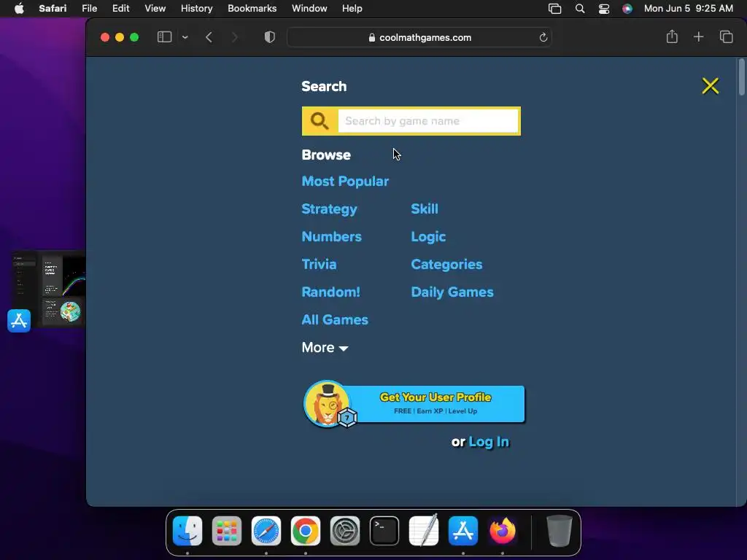The image size is (747, 560).
Task: Open Most Popular games link
Action: (x=345, y=182)
